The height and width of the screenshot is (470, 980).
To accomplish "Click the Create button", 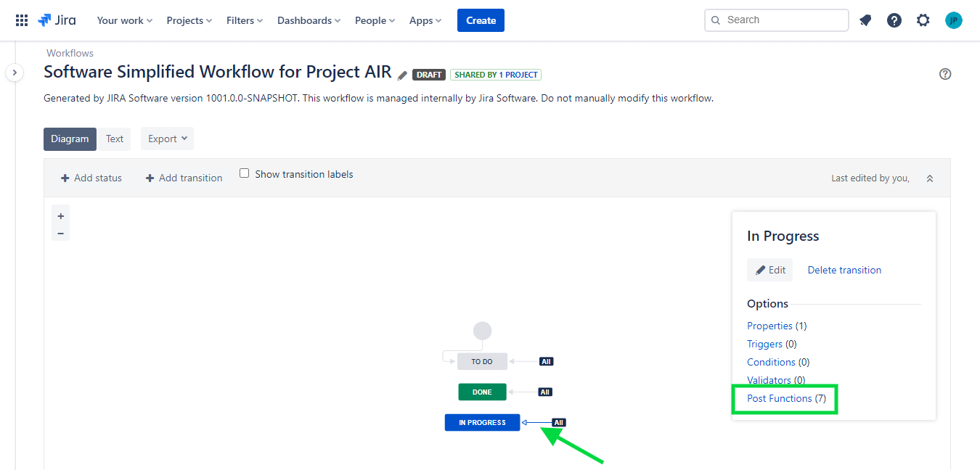I will (x=481, y=20).
